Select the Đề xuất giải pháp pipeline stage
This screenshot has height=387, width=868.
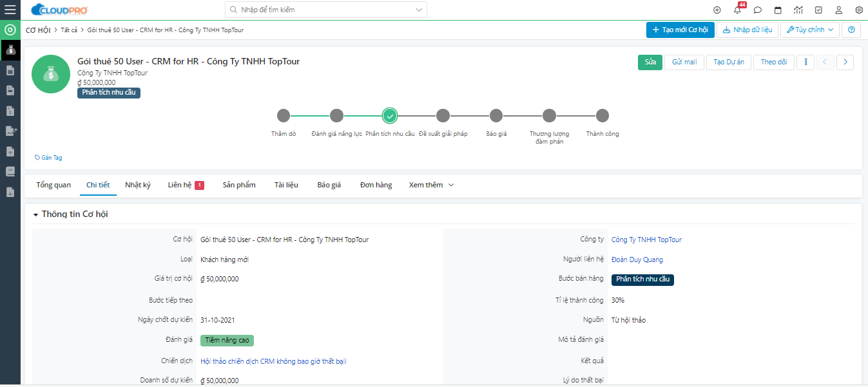pos(443,116)
